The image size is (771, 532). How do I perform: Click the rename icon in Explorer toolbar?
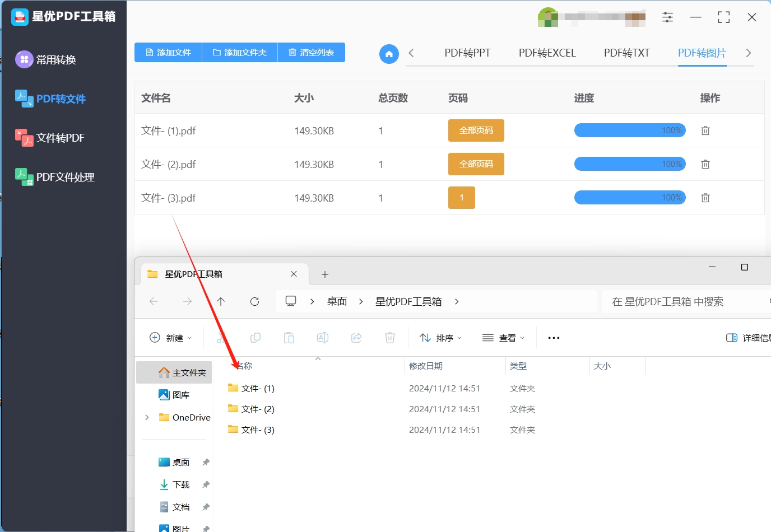323,338
